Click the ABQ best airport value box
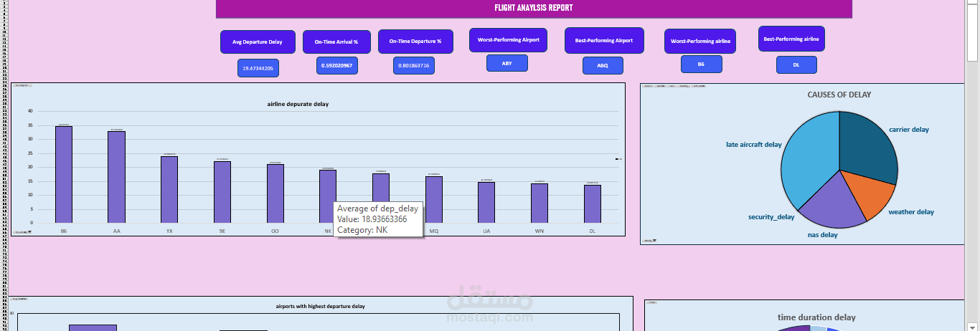Viewport: 980px width, 331px height. 603,65
